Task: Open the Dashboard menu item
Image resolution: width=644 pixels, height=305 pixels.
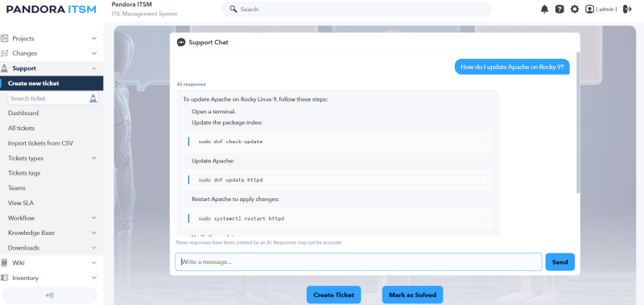Action: (x=23, y=113)
